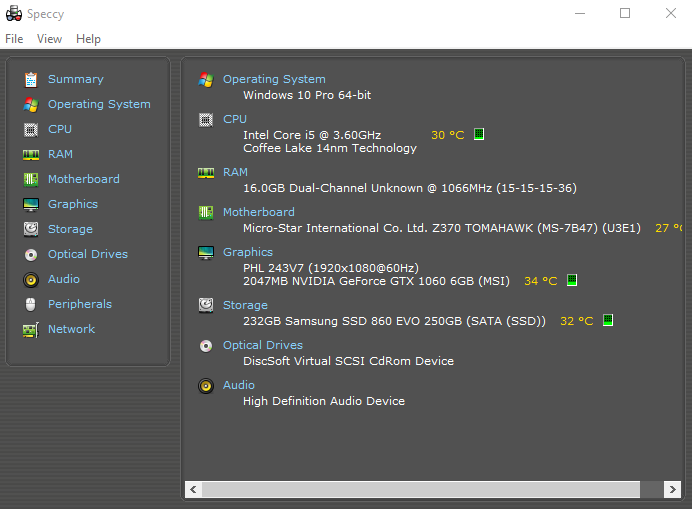Screen dimensions: 692x509
Task: View Graphics section from sidebar
Action: [73, 204]
